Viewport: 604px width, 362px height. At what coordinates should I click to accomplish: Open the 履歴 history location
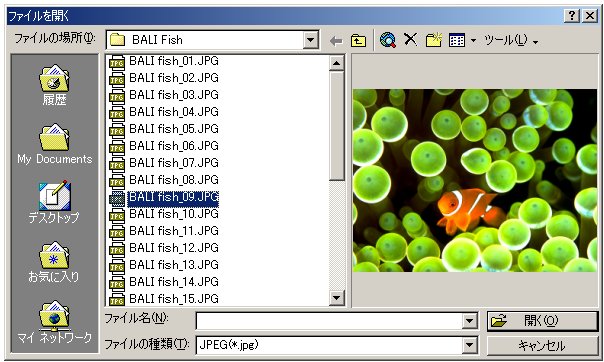(54, 85)
